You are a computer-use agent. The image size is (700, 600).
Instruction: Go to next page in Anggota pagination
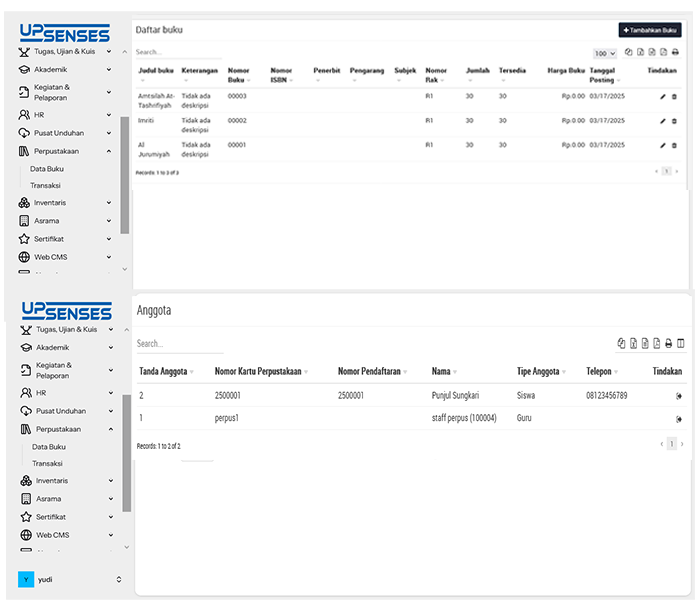coord(682,444)
